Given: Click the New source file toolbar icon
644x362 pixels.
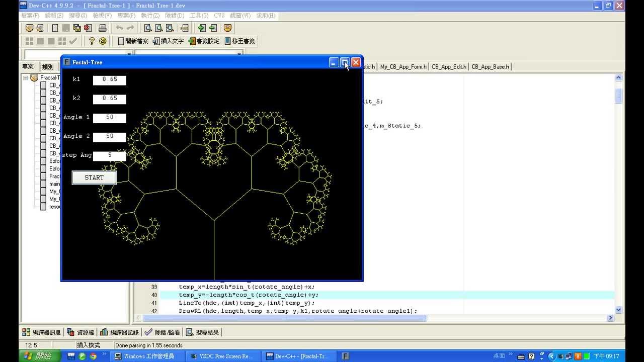Looking at the screenshot, I should tap(55, 28).
